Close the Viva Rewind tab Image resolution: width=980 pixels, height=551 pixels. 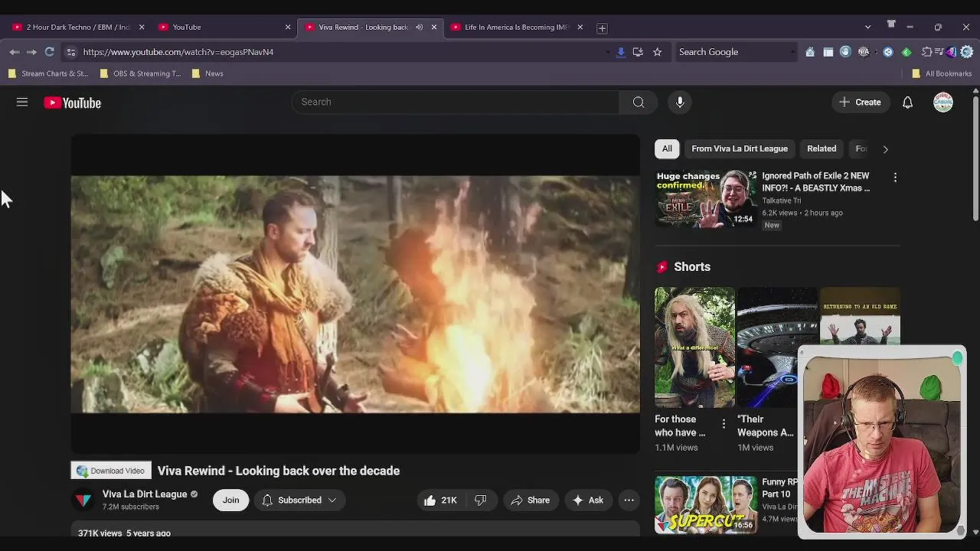coord(434,28)
